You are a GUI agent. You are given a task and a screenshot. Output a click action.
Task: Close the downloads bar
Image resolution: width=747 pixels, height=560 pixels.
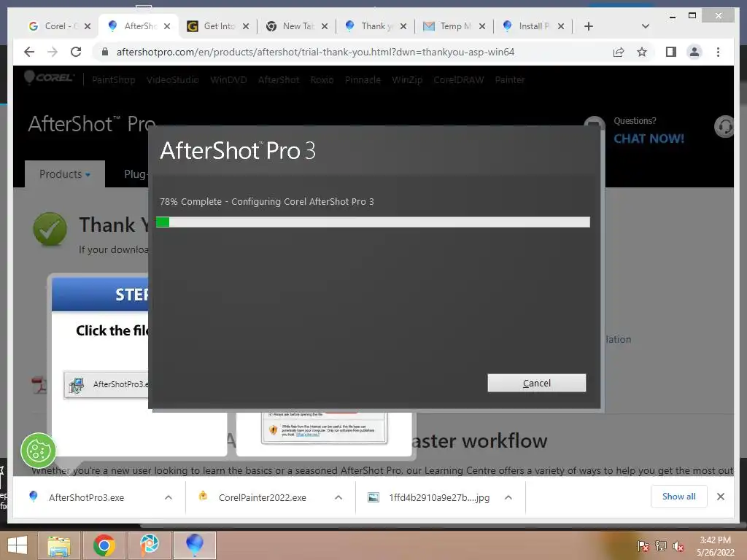(x=721, y=497)
